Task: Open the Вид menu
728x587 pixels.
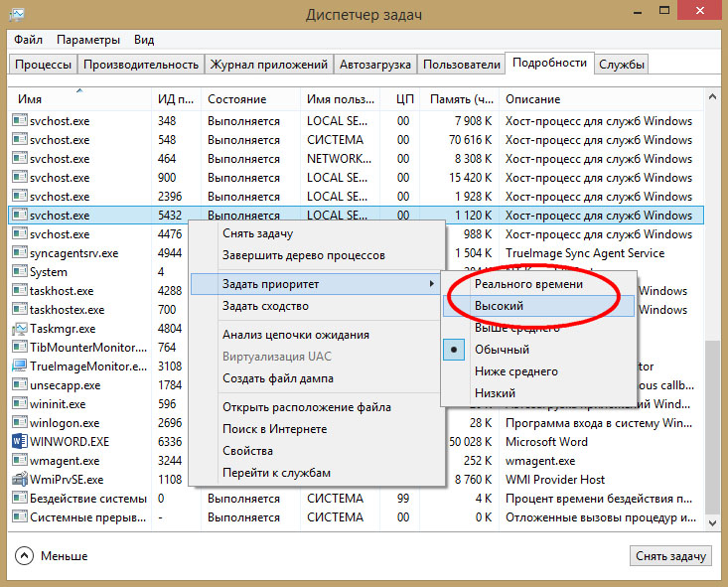Action: pos(144,40)
